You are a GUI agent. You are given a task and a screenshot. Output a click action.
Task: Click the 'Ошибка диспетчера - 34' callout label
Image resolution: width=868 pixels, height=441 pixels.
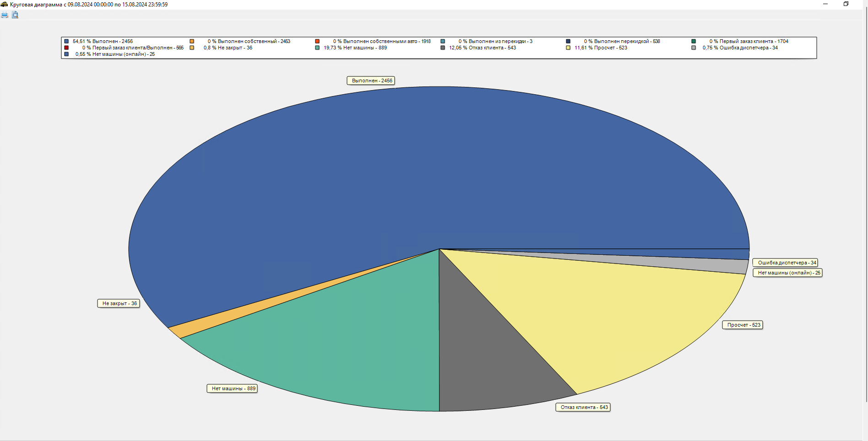(x=786, y=263)
